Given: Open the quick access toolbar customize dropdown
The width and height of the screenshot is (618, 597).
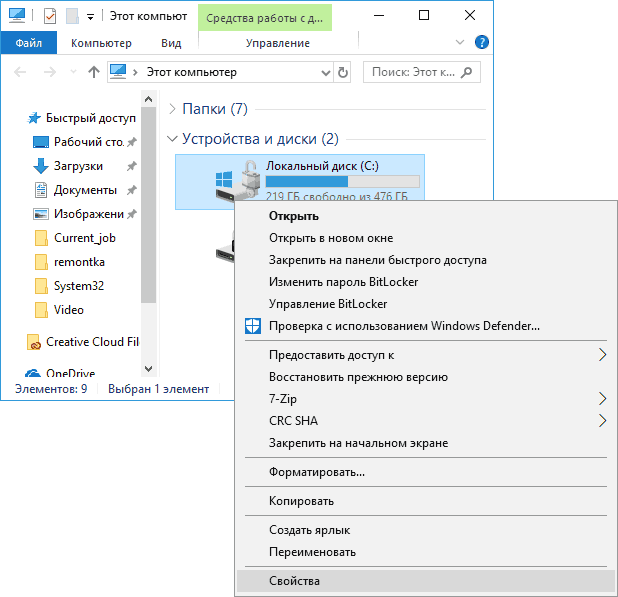Looking at the screenshot, I should 90,17.
